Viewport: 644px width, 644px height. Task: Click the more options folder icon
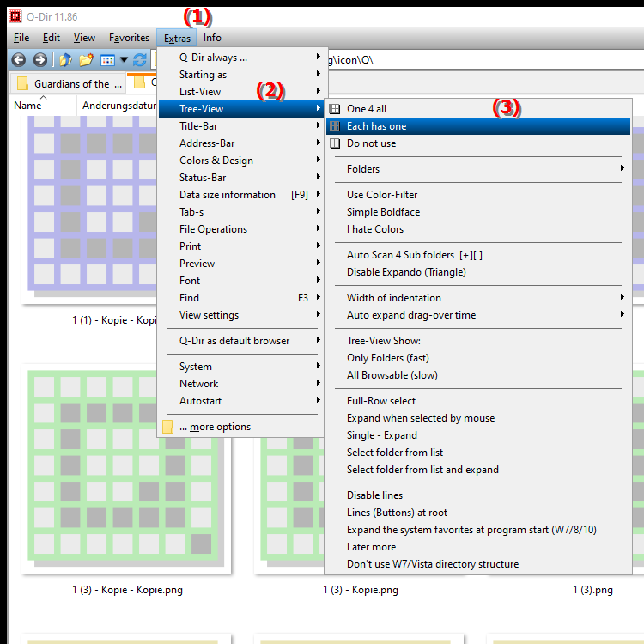[x=167, y=427]
